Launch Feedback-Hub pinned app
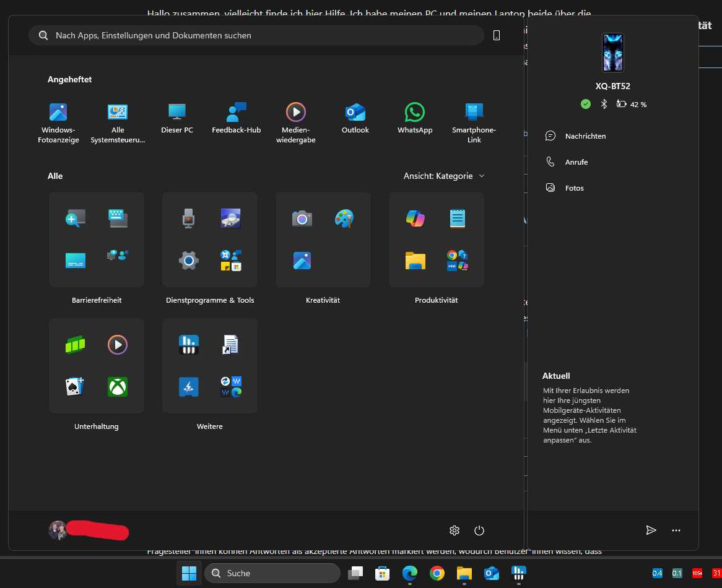This screenshot has height=588, width=722. coord(236,118)
